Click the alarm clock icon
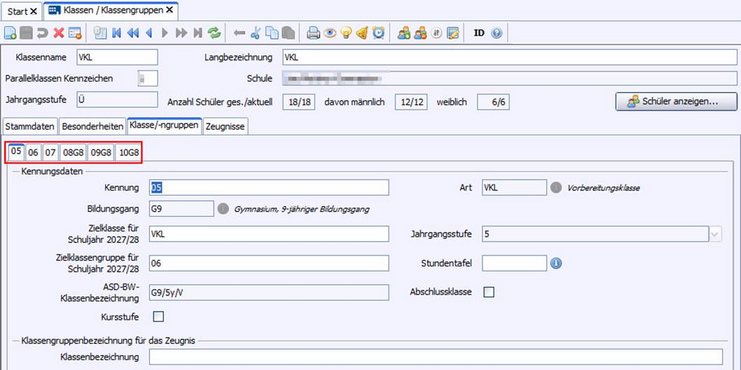The image size is (741, 370). tap(379, 33)
